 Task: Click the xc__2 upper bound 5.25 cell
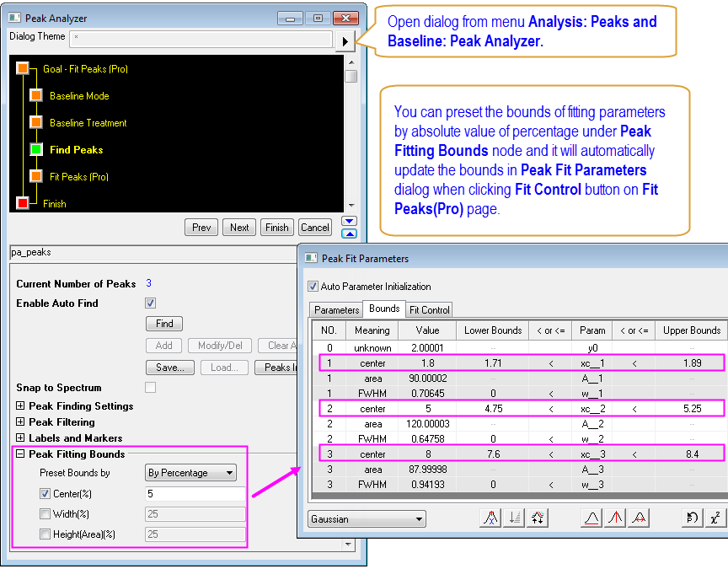692,408
